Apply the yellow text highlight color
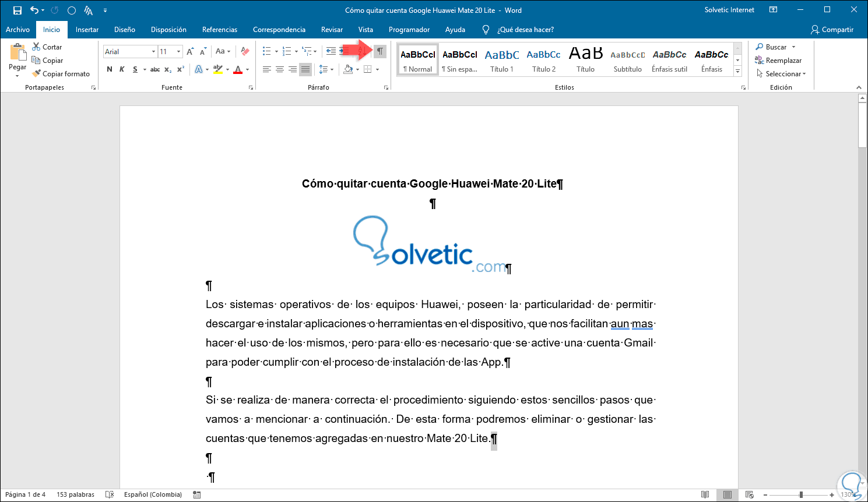The image size is (868, 502). tap(218, 70)
